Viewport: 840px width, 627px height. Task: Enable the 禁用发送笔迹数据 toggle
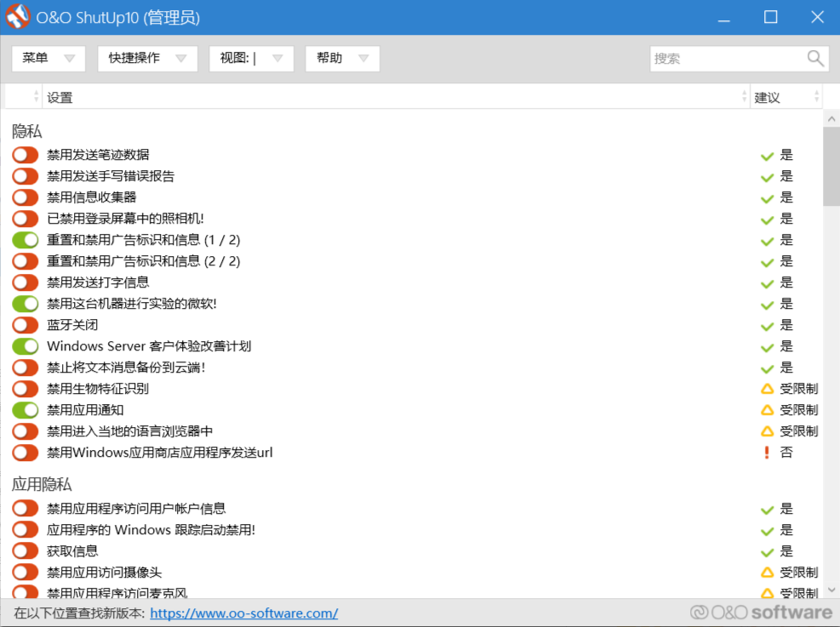(x=26, y=155)
